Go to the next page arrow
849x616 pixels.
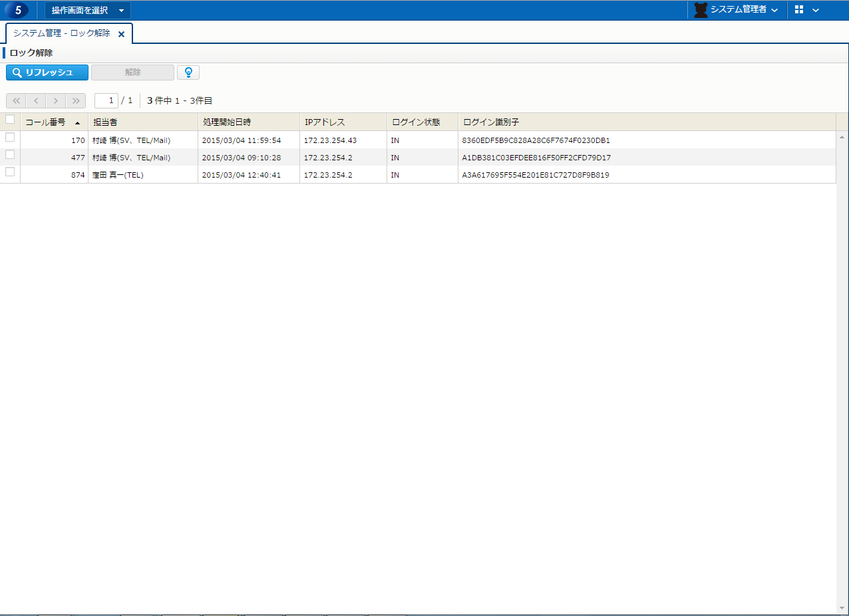tap(56, 100)
